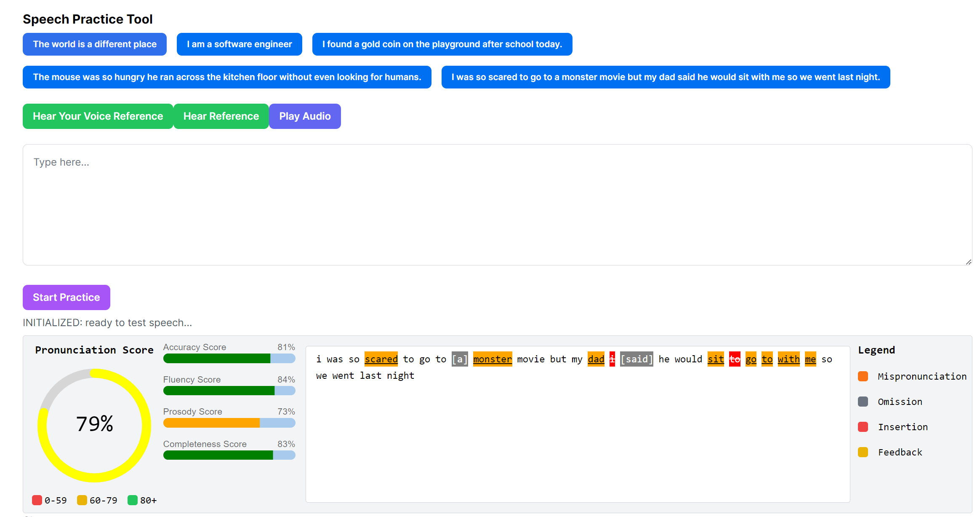Focus the 'Type here...' text area
980x517 pixels.
pyautogui.click(x=497, y=205)
